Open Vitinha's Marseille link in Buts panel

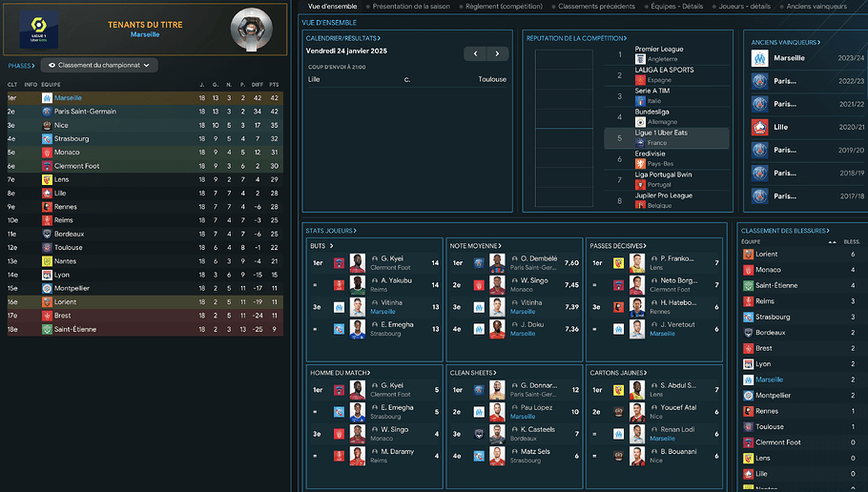382,312
